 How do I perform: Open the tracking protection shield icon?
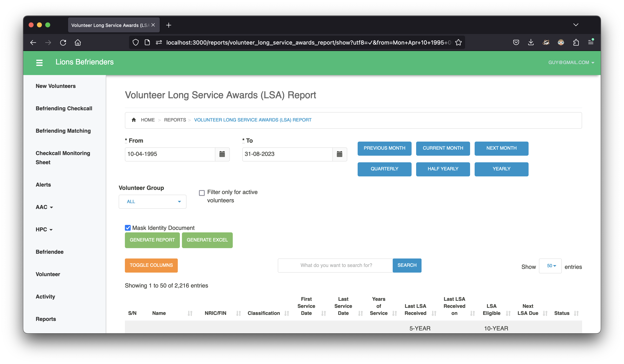click(135, 42)
